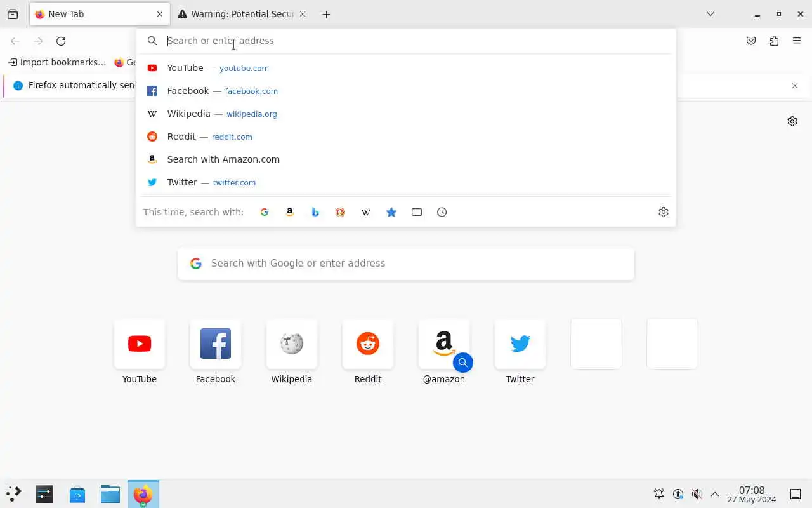Expand the list all tabs chevron
The height and width of the screenshot is (508, 812).
(x=710, y=14)
